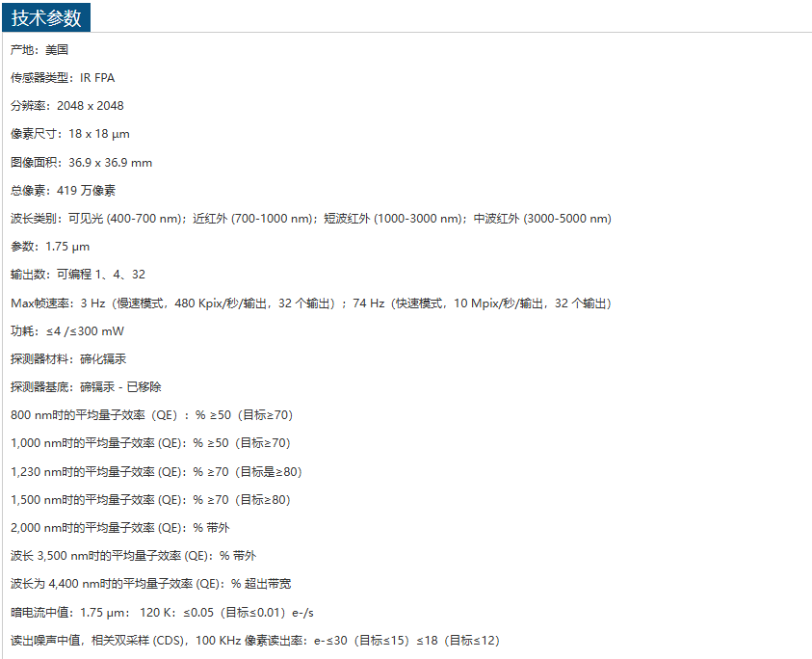Select the 传感器类型 IR FPA line
Screen dimensions: 812x659
(63, 78)
